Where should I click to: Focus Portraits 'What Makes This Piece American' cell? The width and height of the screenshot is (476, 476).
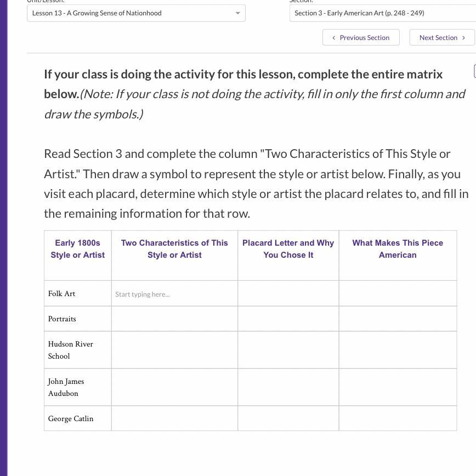point(398,319)
